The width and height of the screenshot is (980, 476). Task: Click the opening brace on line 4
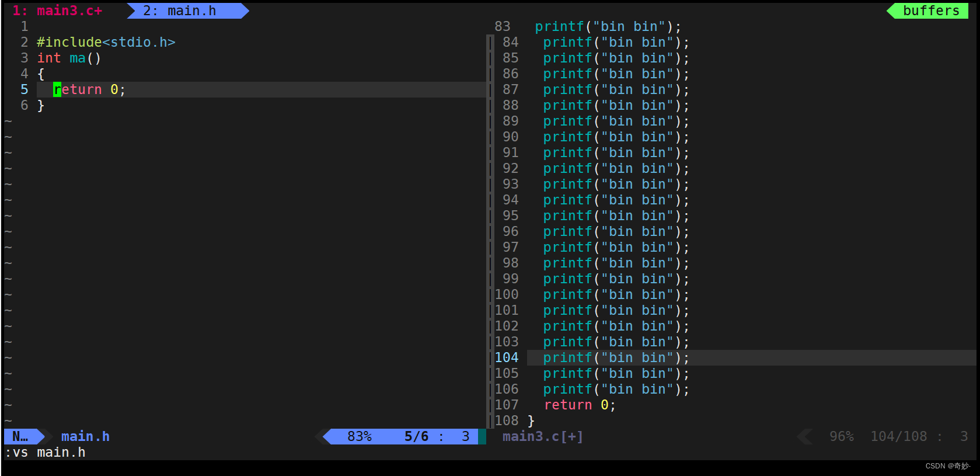[40, 74]
